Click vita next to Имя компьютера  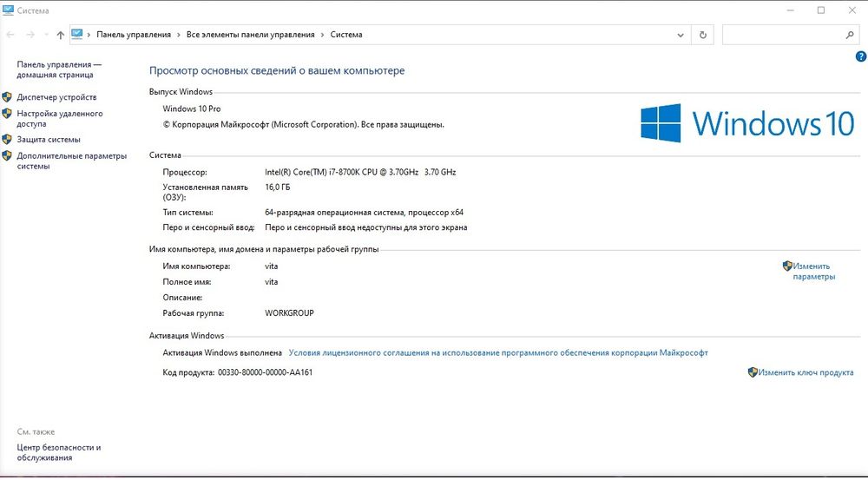pyautogui.click(x=271, y=266)
